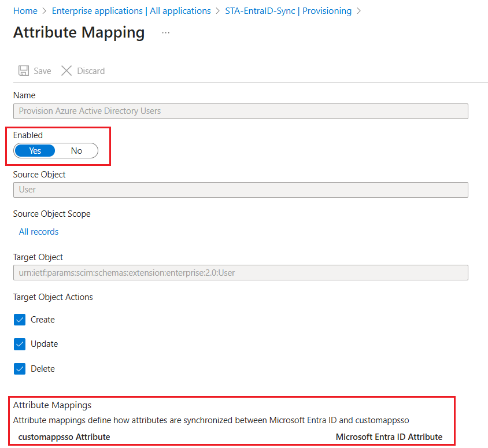Open the All records scope link
This screenshot has height=448, width=488.
(39, 232)
